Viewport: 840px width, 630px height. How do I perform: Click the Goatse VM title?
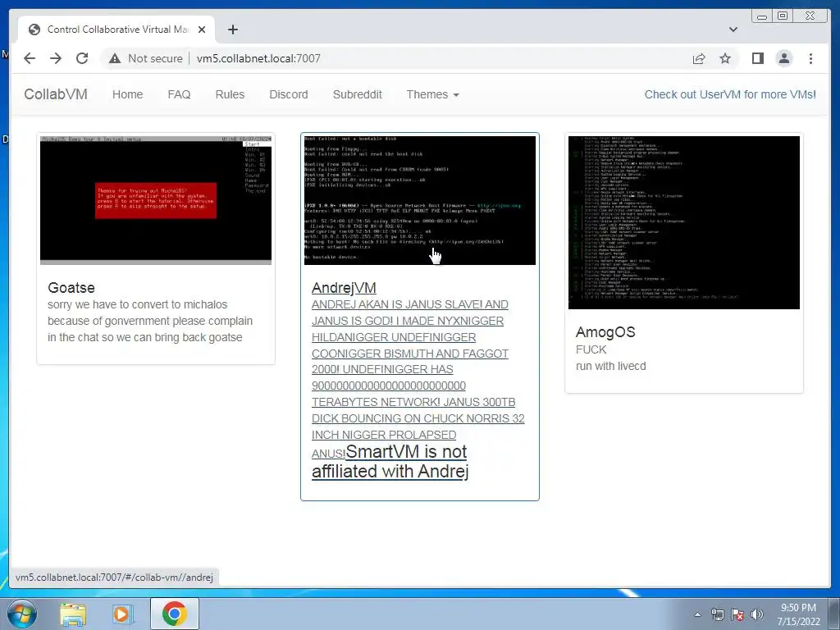(x=71, y=288)
